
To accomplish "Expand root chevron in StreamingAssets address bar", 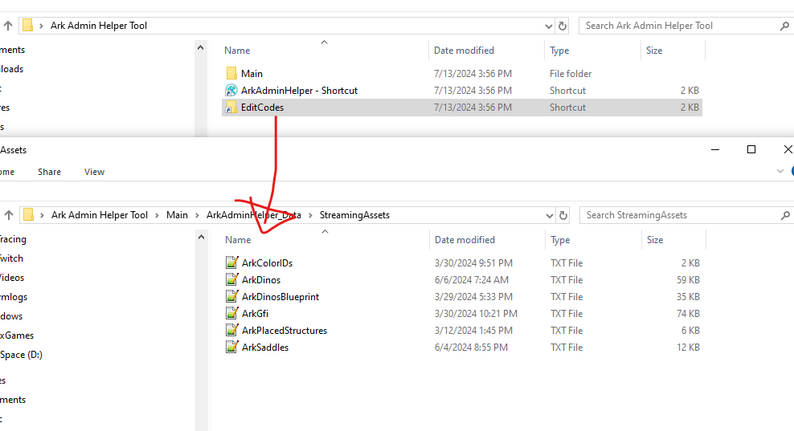I will (42, 215).
